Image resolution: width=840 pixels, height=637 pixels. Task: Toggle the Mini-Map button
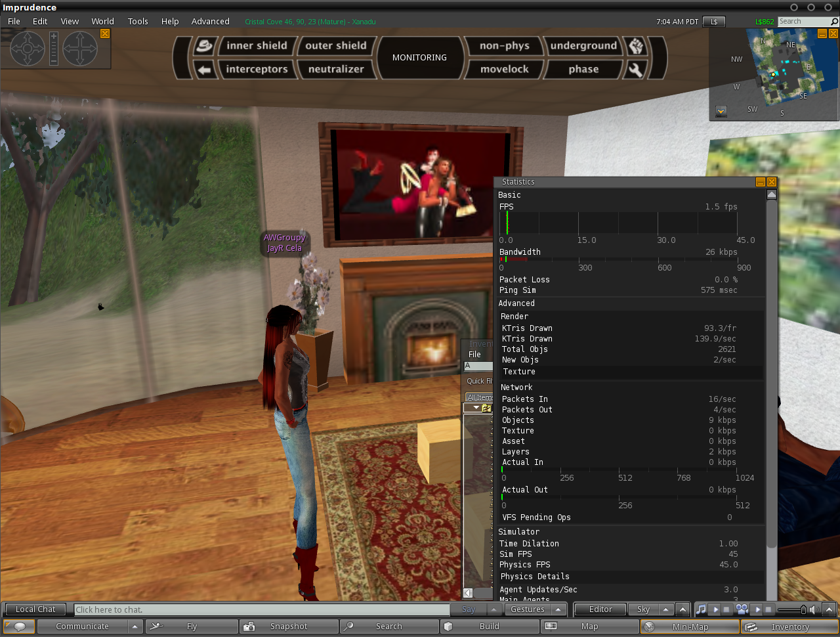point(690,626)
